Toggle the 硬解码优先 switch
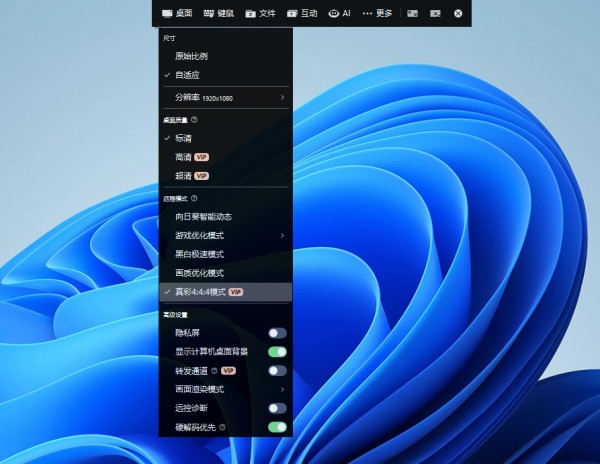Viewport: 600px width, 464px height. 277,427
